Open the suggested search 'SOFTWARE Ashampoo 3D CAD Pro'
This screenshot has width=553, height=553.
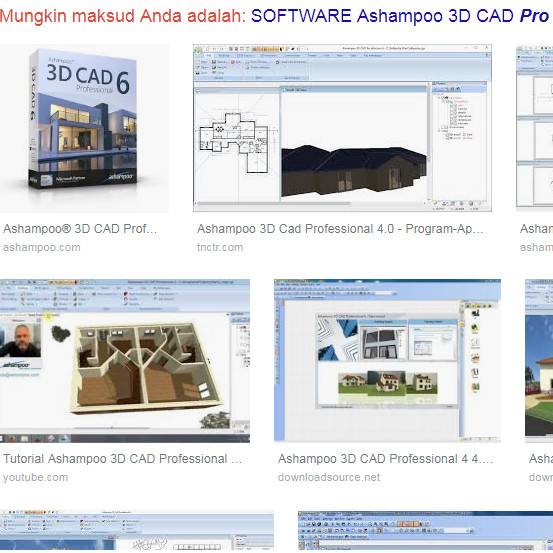401,16
